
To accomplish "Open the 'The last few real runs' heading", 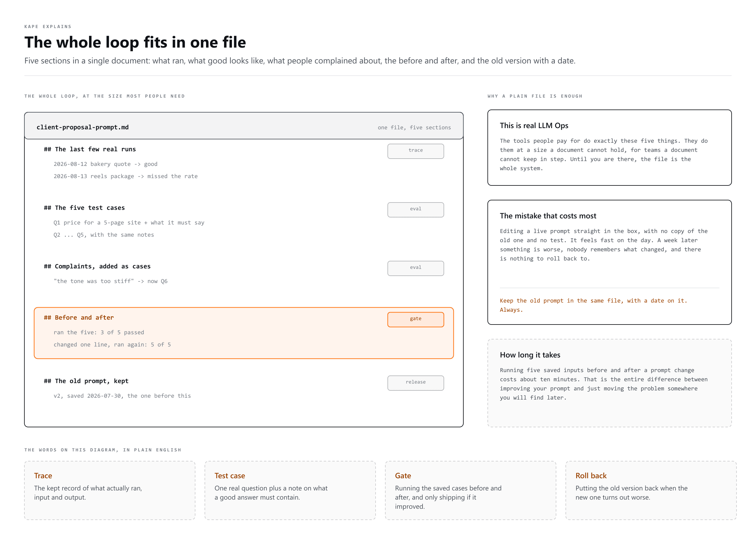I will coord(90,149).
